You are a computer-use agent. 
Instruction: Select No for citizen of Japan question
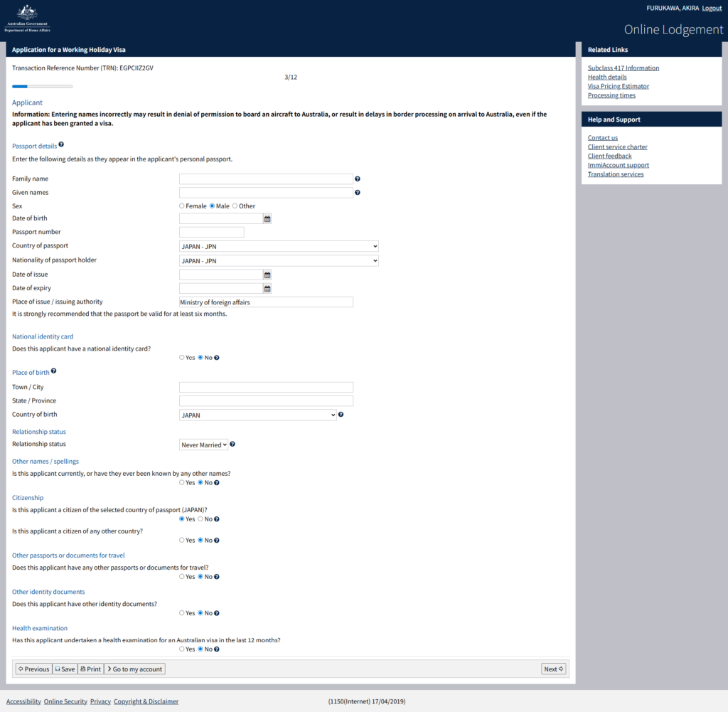pyautogui.click(x=200, y=519)
